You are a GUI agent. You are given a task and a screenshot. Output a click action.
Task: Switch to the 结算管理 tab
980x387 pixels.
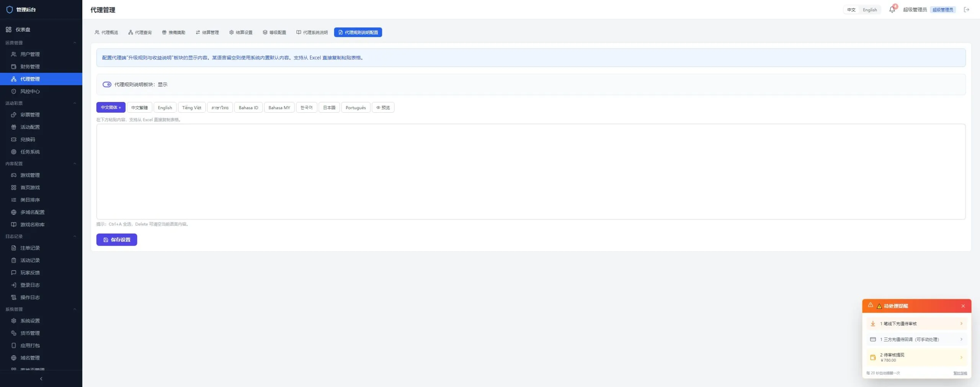[x=207, y=33]
